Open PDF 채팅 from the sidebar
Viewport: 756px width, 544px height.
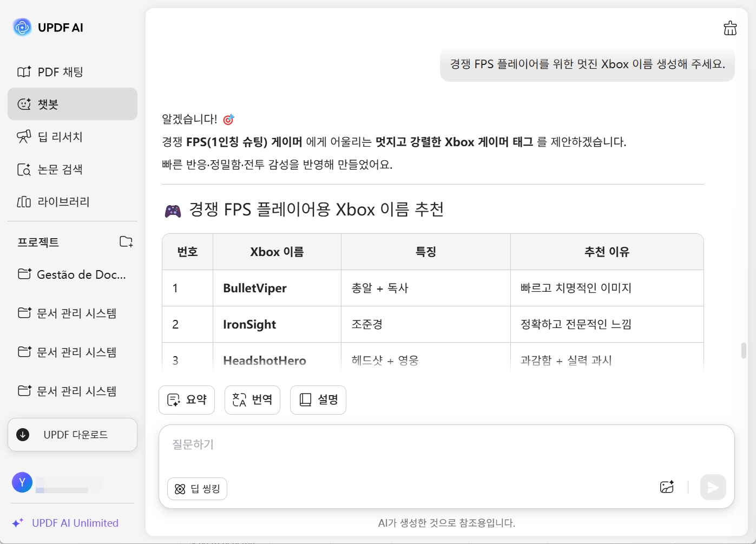[73, 72]
